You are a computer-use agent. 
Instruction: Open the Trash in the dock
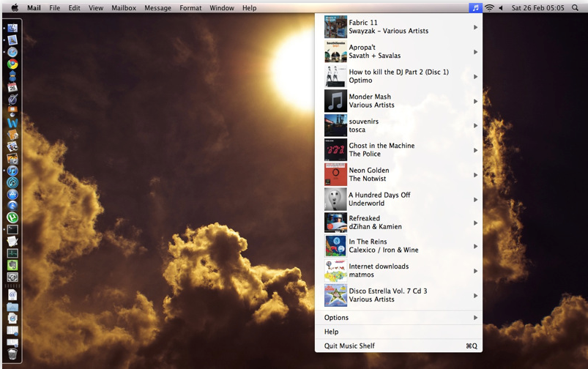(x=12, y=354)
